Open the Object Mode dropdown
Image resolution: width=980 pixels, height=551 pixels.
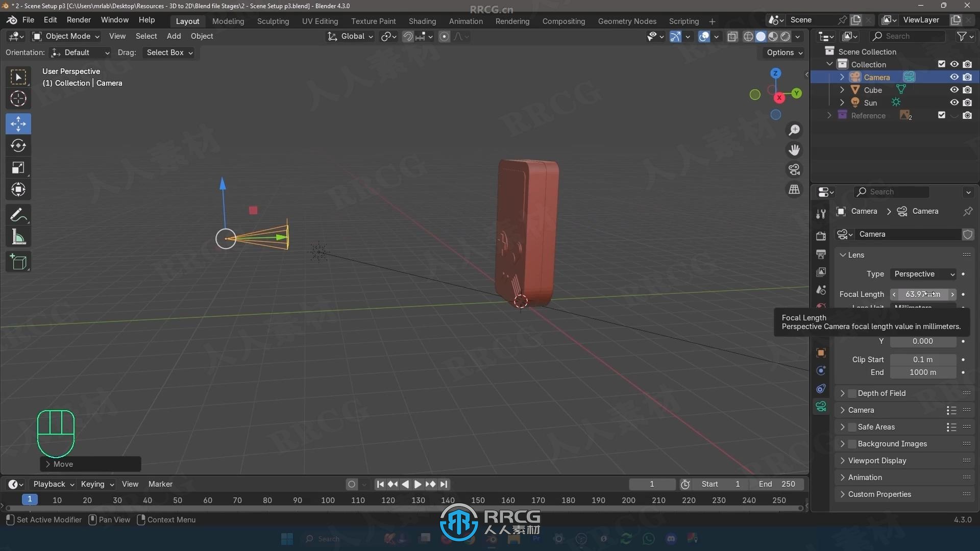tap(66, 37)
